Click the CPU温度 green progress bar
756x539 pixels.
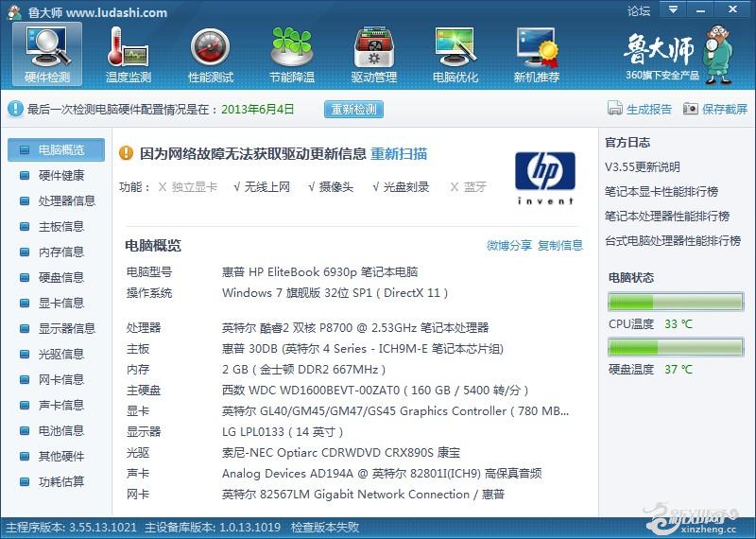[x=676, y=302]
